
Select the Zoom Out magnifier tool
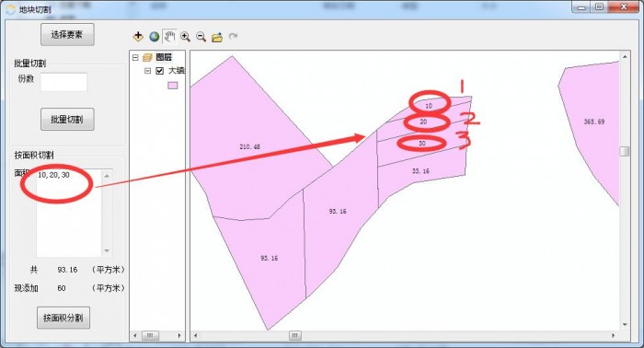201,37
